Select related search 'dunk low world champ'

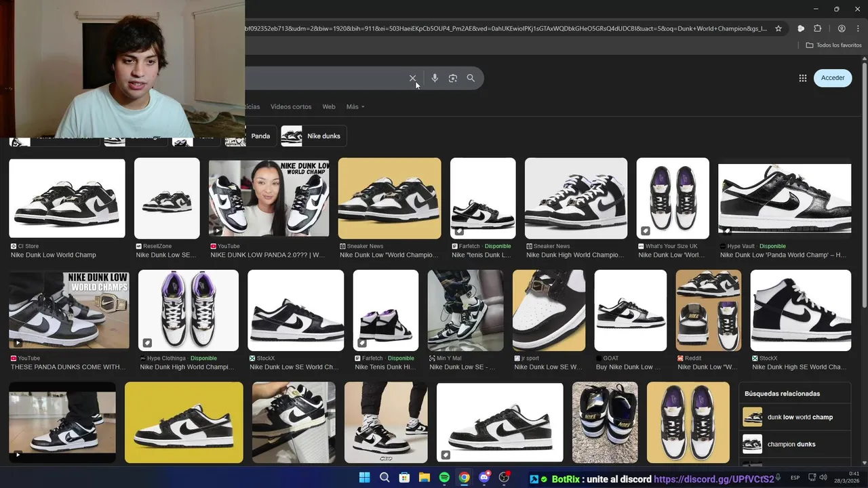click(795, 417)
